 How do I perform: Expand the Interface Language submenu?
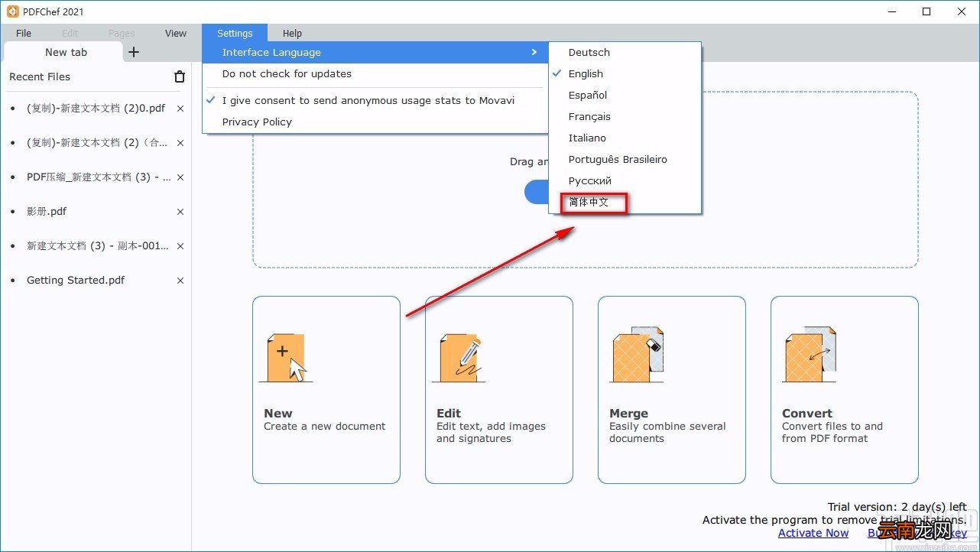[375, 53]
